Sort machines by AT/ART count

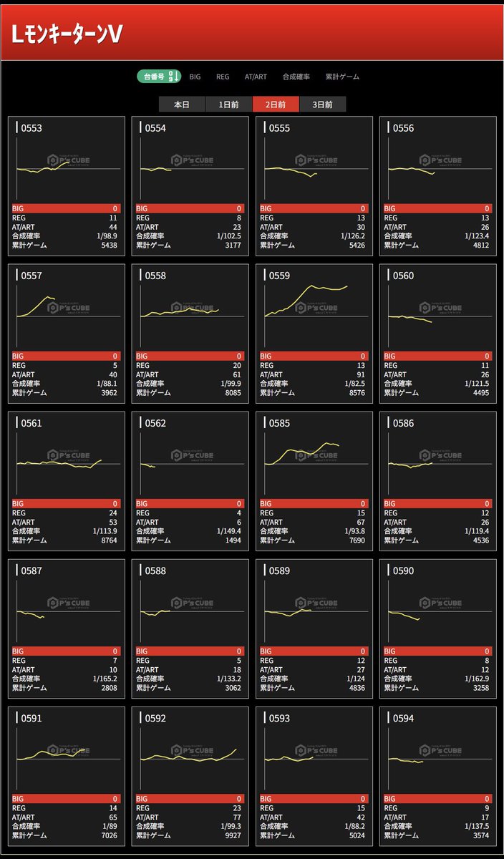click(256, 77)
